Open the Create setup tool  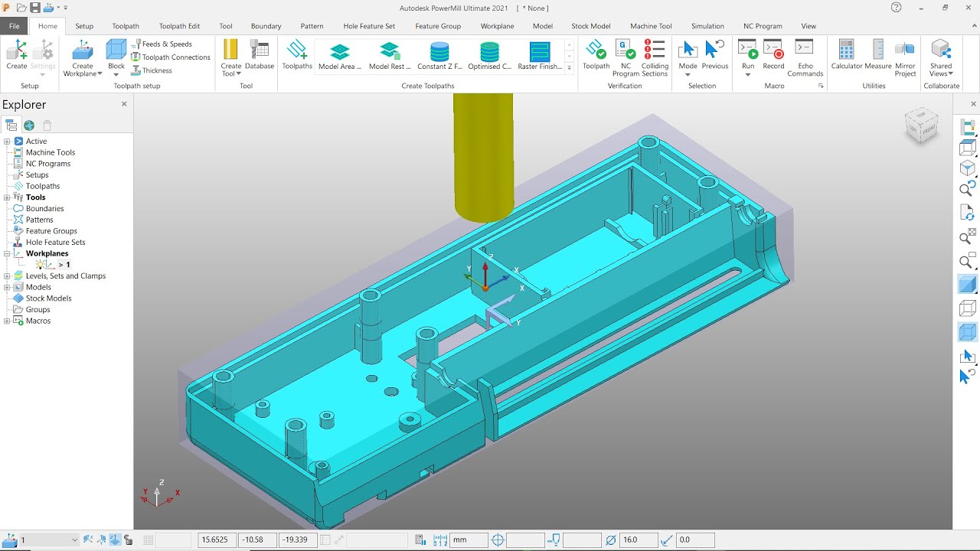click(16, 55)
